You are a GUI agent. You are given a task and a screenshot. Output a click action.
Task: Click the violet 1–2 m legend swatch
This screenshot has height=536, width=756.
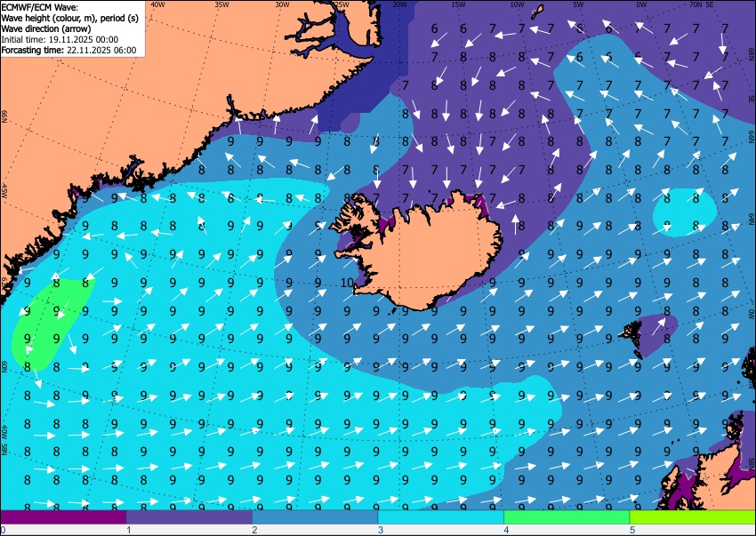click(189, 516)
